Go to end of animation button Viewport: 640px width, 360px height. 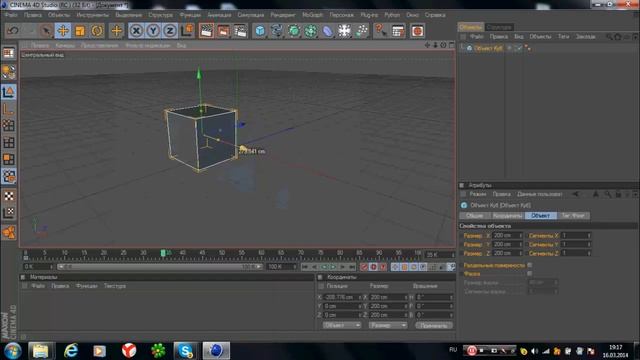pyautogui.click(x=352, y=267)
